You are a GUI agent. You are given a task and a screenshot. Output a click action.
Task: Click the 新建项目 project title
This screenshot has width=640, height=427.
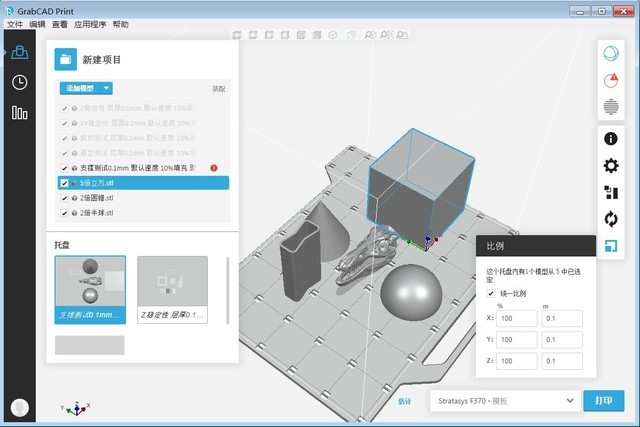coord(102,60)
